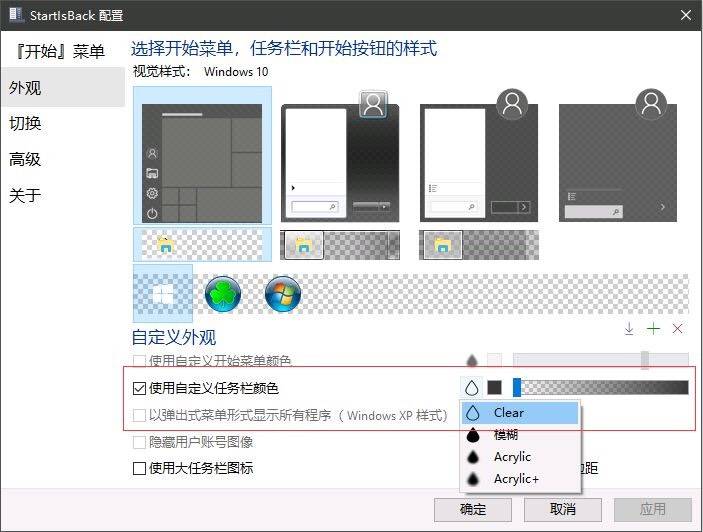Click the taskbar opacity slider handle
Image resolution: width=703 pixels, height=532 pixels.
point(517,387)
